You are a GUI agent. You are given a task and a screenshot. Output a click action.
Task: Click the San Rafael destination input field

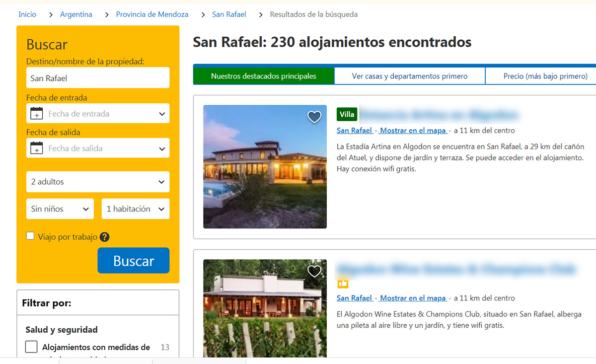tap(97, 77)
